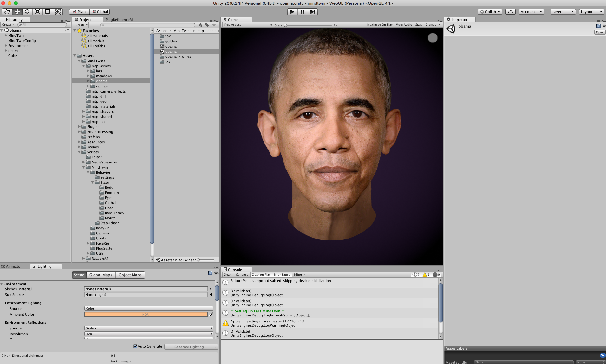Screen dimensions: 606x364
Task: Select the Scale tool
Action: (x=37, y=12)
